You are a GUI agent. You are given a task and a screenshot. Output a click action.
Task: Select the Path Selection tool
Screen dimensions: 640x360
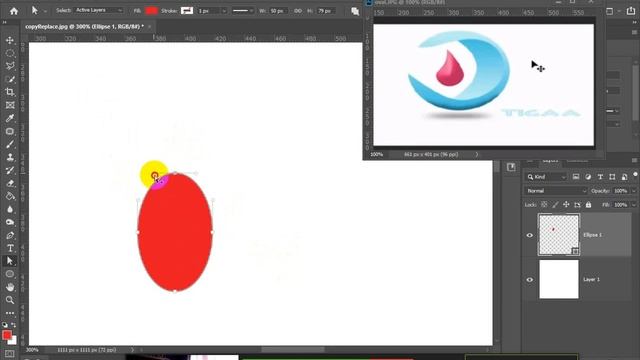pyautogui.click(x=10, y=261)
